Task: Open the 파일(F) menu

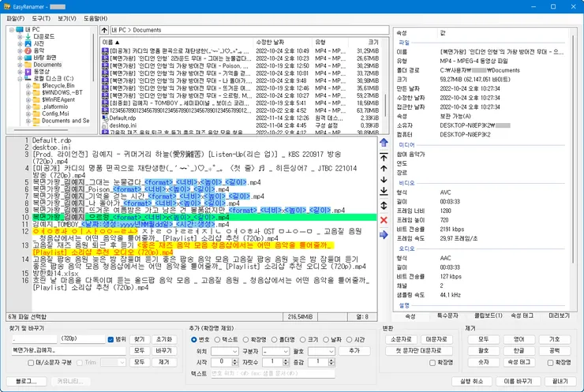Action: pyautogui.click(x=15, y=18)
